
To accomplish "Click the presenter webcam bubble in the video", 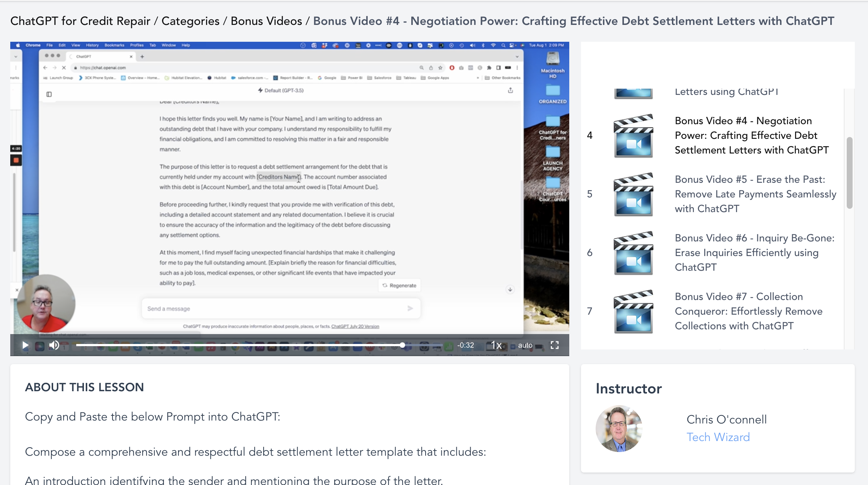I will [x=46, y=303].
